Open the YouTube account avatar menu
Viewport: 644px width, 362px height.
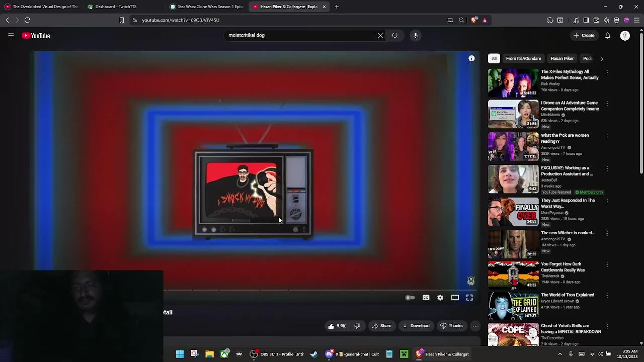point(625,36)
